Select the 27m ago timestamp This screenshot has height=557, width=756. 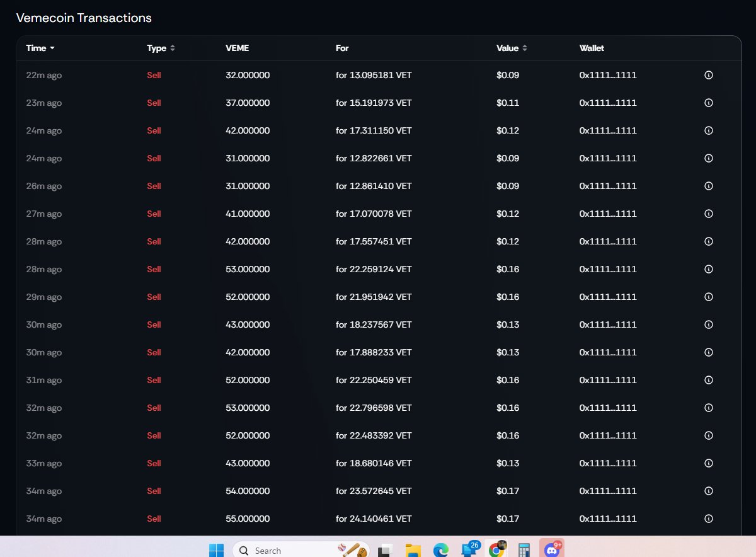coord(44,214)
